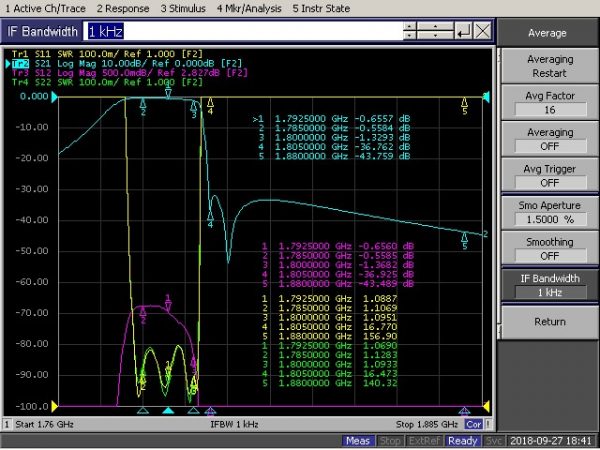Click green marker row 5 reading 140.32

point(329,383)
